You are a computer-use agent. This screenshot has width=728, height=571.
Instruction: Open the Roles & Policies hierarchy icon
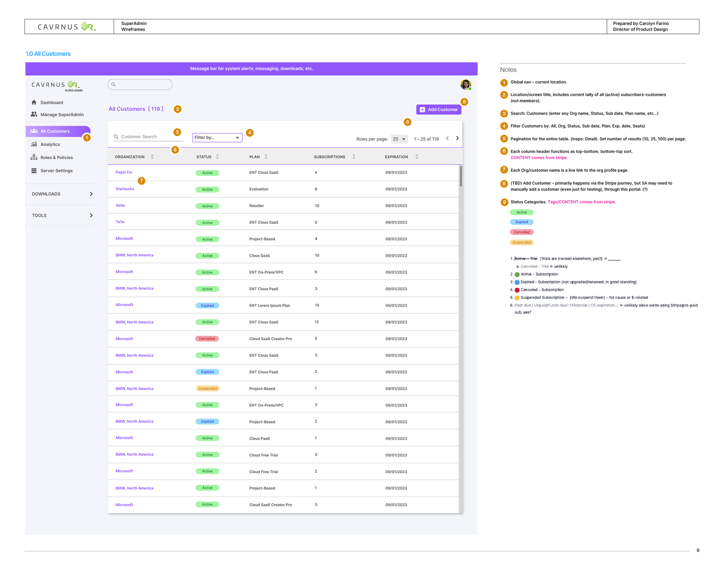coord(34,157)
